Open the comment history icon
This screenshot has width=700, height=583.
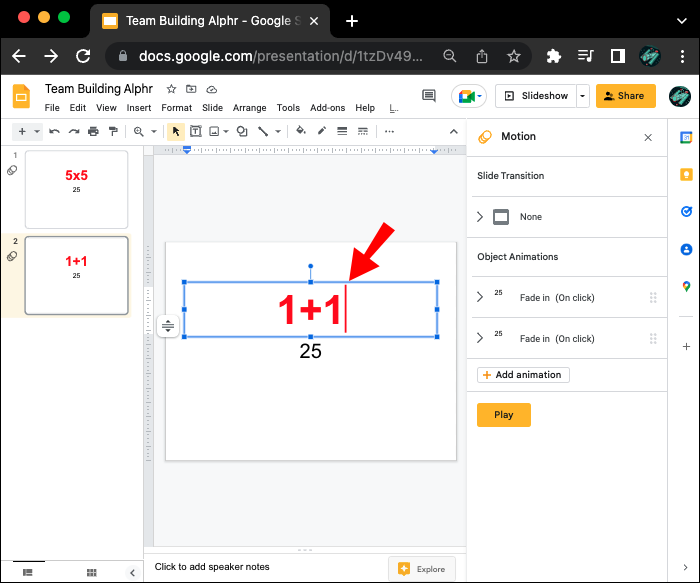coord(429,96)
